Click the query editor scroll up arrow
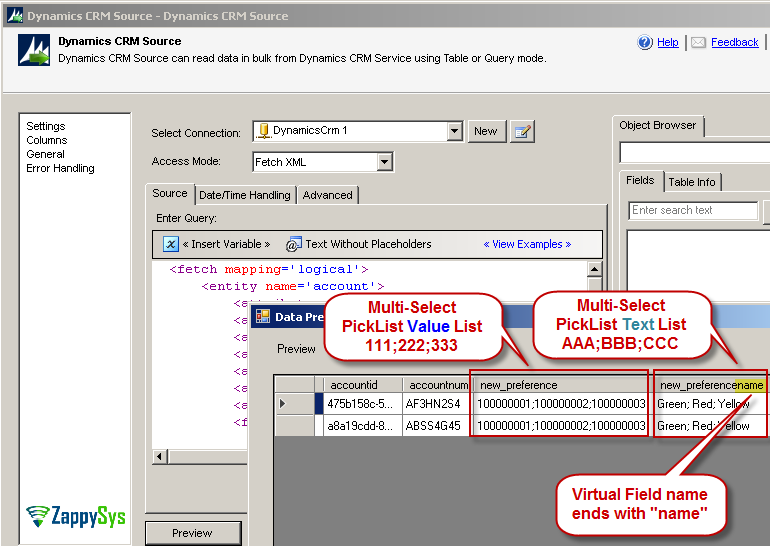The height and width of the screenshot is (546, 770). (595, 269)
